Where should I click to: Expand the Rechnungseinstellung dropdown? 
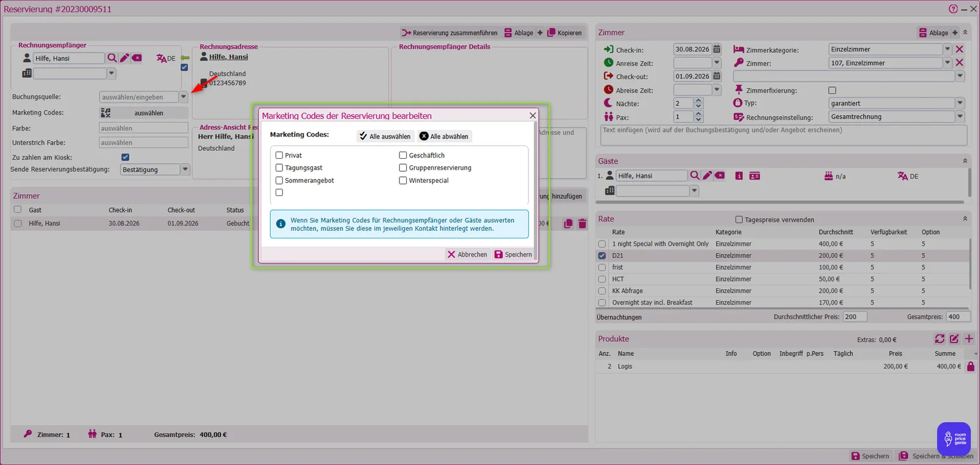[960, 117]
